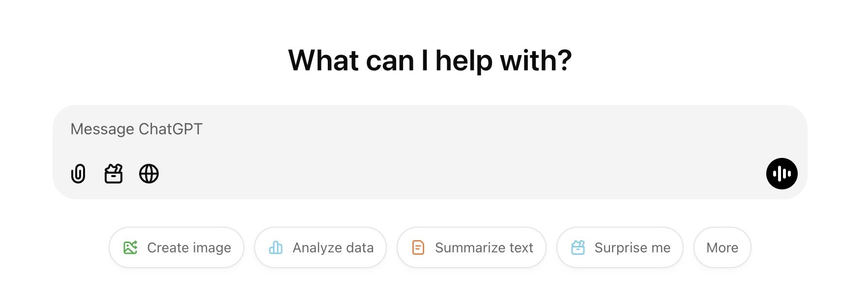Image resolution: width=868 pixels, height=304 pixels.
Task: Click the "What can I help with?" heading
Action: pos(430,61)
